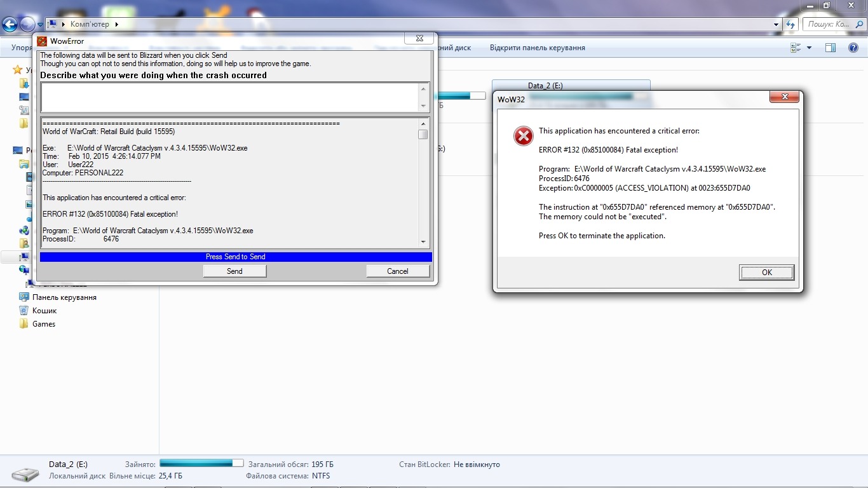The image size is (868, 488).
Task: Open the recent locations dropdown beside the Forward button
Action: (x=41, y=25)
